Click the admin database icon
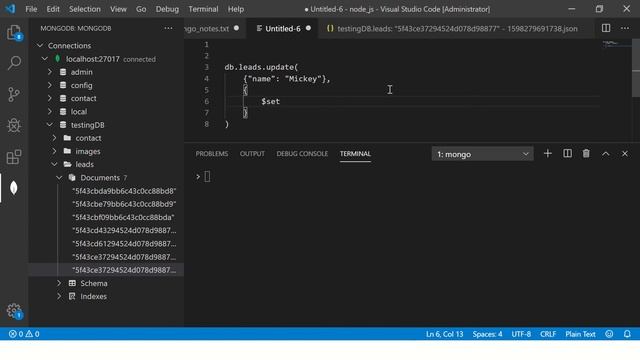Screen dimensions: 640x360 click(x=63, y=72)
